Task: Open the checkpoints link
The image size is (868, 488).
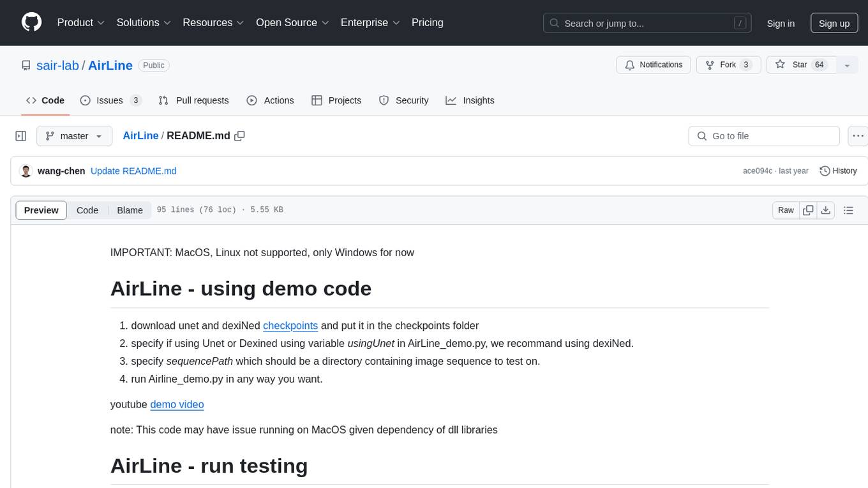Action: [290, 325]
